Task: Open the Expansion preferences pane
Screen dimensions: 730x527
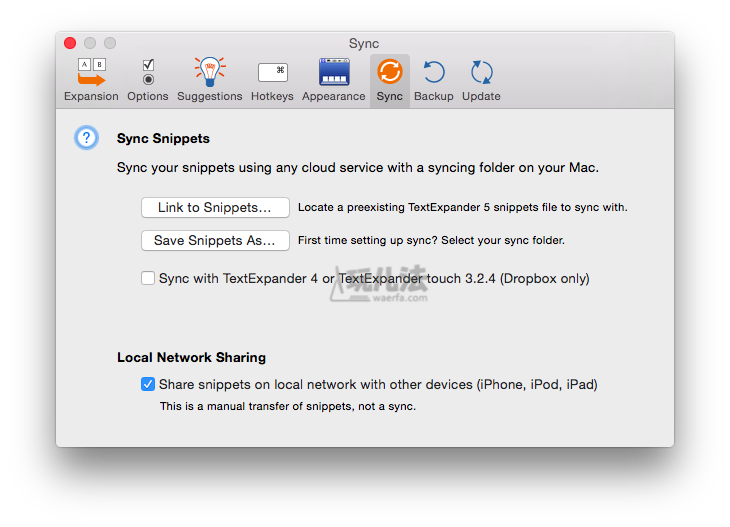Action: pos(91,80)
